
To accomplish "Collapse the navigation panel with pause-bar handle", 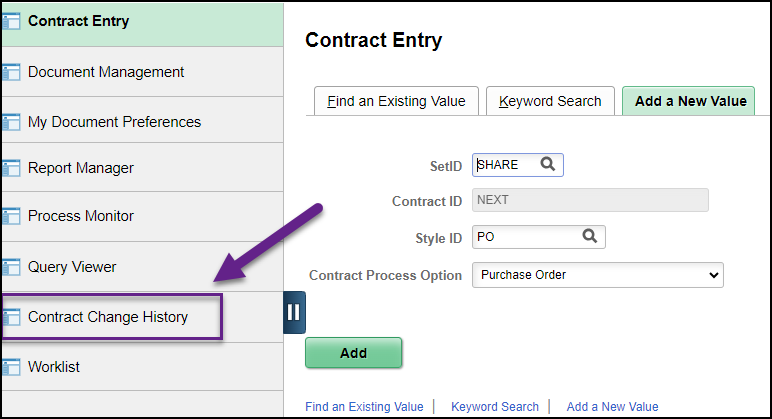I will [x=294, y=312].
